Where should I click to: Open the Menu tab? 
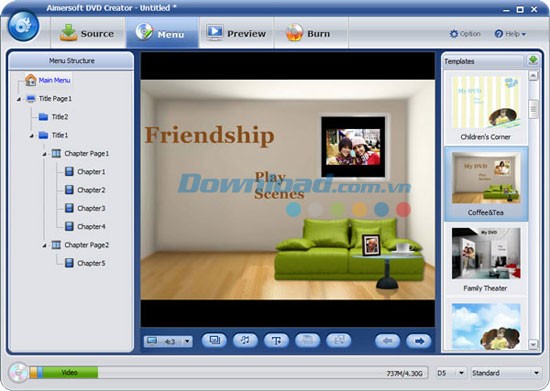pyautogui.click(x=162, y=33)
